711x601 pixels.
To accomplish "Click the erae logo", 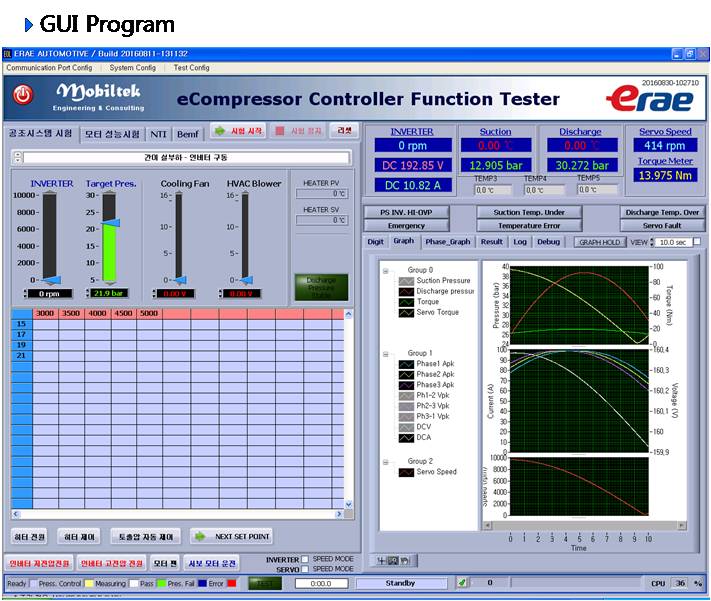I will (x=649, y=99).
